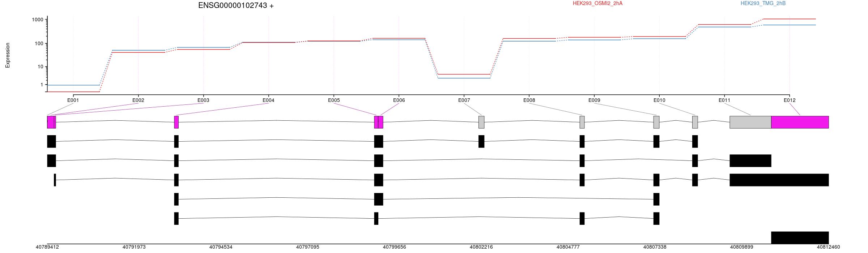
Task: Click genomic coordinate 40809899
Action: pos(742,247)
